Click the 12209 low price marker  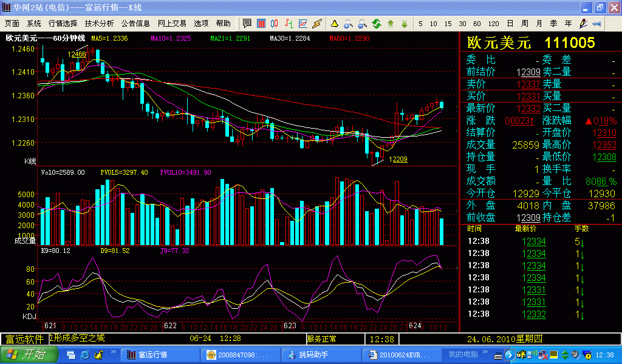point(398,159)
